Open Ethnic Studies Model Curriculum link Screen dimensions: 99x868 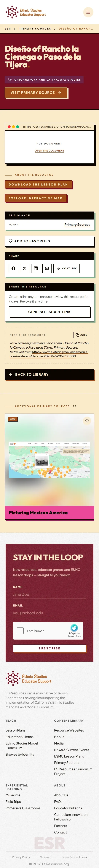point(22,745)
